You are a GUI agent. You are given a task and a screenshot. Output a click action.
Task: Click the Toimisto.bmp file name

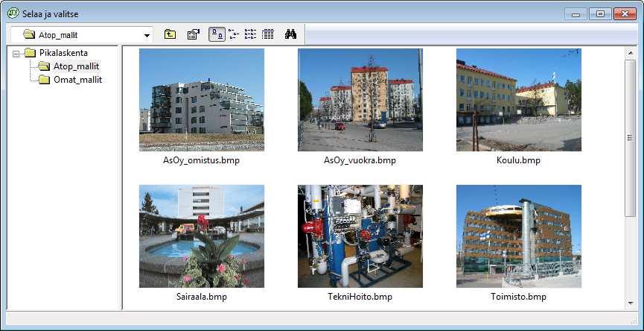(x=518, y=297)
